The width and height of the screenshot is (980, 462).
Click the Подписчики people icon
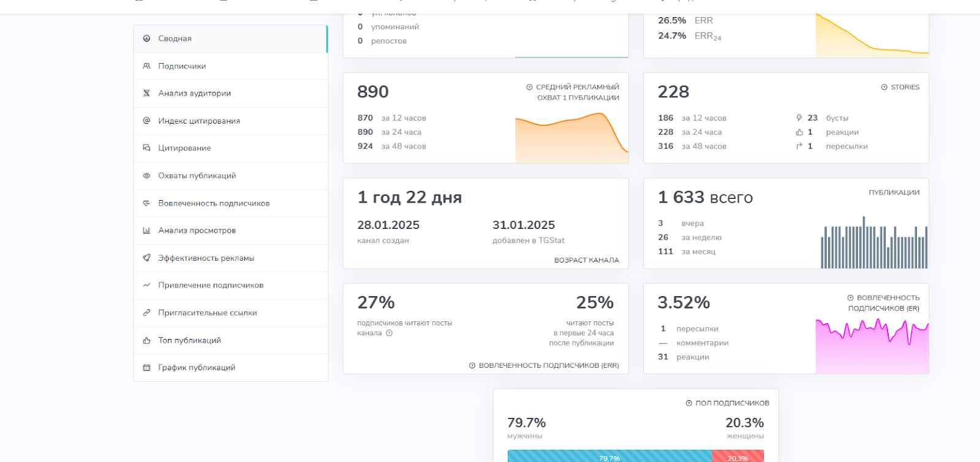pyautogui.click(x=146, y=66)
